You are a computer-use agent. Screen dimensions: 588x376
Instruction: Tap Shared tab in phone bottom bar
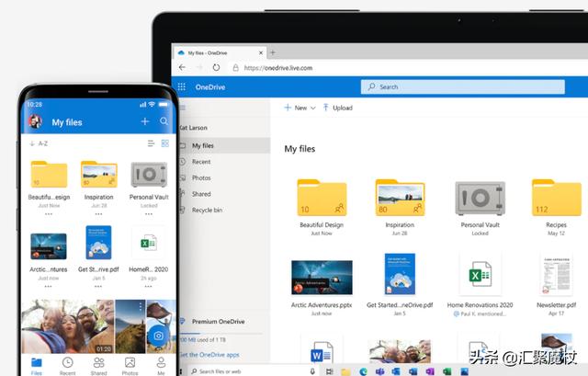click(98, 366)
